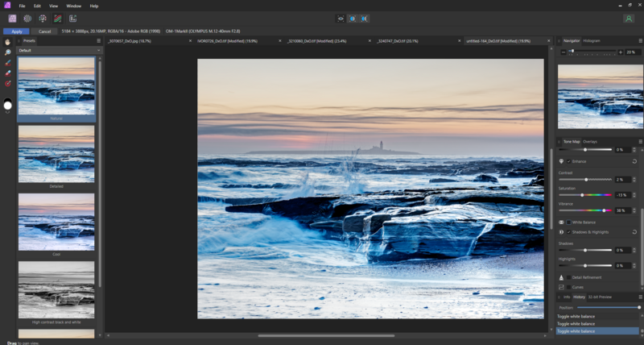This screenshot has width=644, height=345.
Task: Select the Overlay Gradient tool
Action: point(7,84)
